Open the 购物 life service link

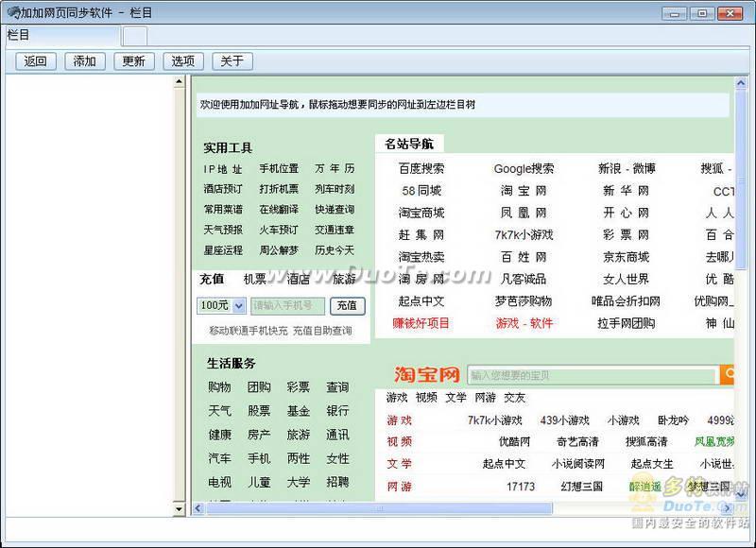click(219, 387)
